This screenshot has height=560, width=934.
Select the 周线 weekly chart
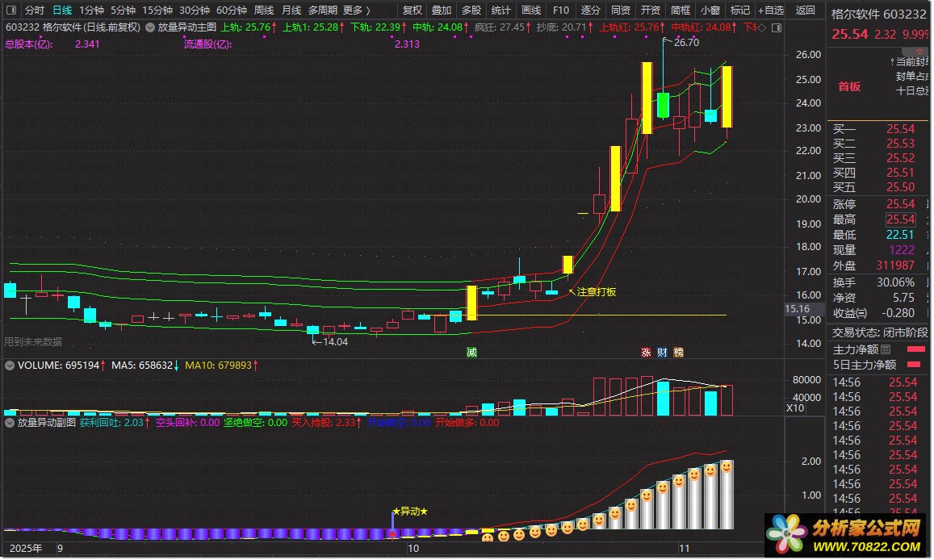click(264, 10)
